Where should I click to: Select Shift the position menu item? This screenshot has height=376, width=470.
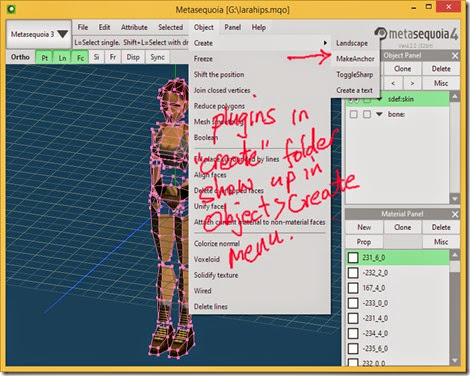tap(260, 74)
